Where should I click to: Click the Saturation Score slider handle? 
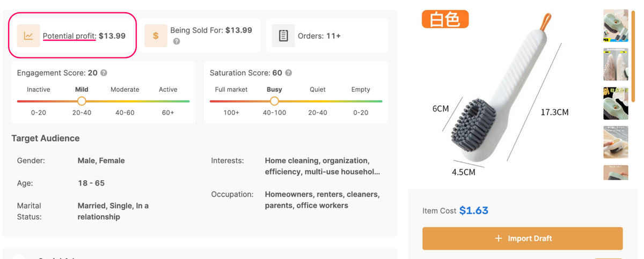click(x=274, y=101)
